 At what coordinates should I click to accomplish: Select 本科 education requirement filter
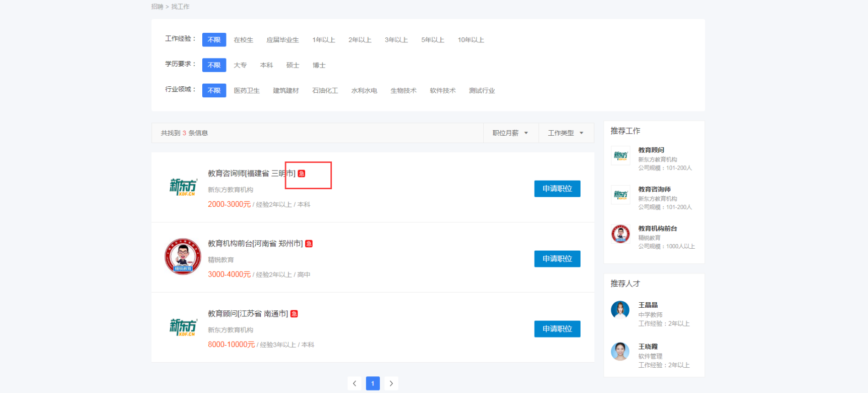266,65
